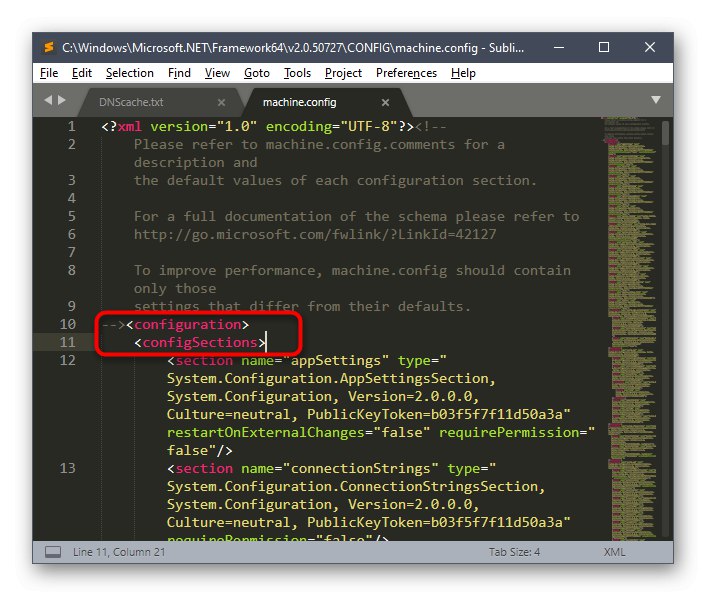Open the Project menu

pos(343,73)
